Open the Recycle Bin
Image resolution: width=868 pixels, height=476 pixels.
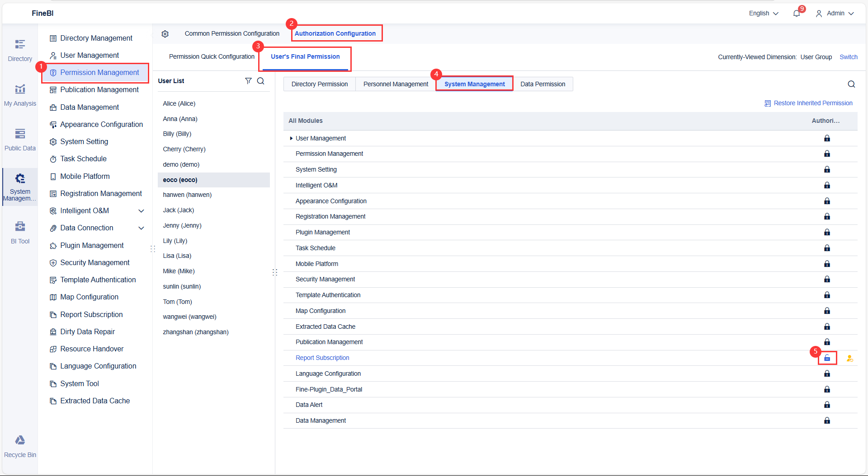click(x=20, y=447)
